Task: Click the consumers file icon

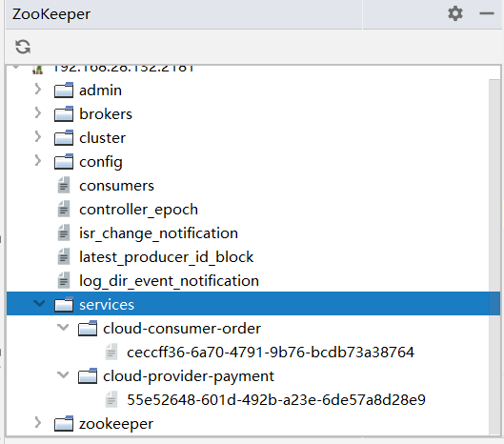Action: 64,185
